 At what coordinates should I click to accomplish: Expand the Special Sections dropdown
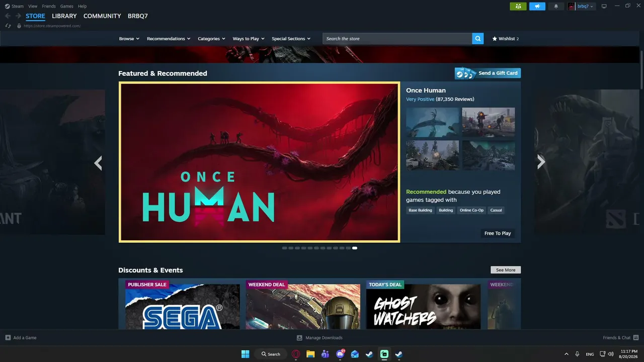pos(291,39)
